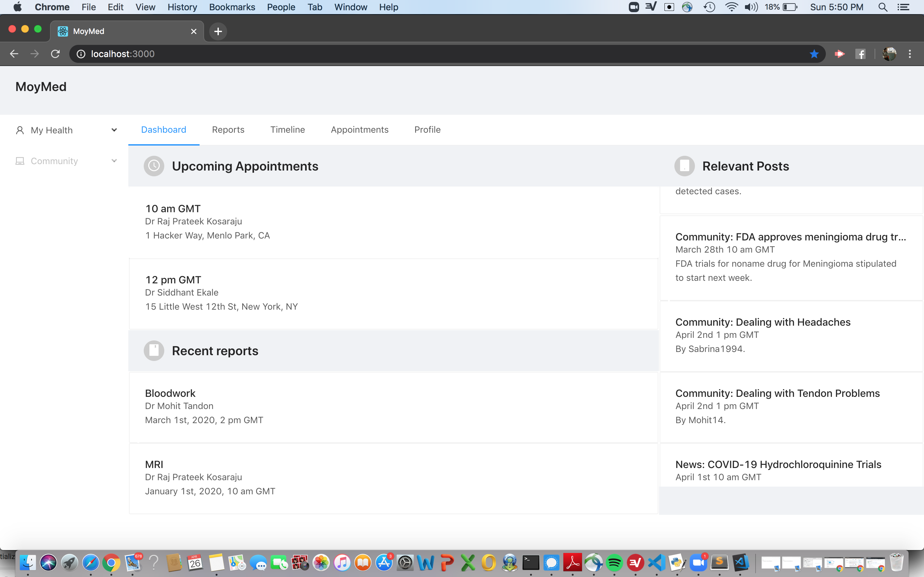Switch to the Reports tab
The width and height of the screenshot is (924, 577).
(228, 130)
